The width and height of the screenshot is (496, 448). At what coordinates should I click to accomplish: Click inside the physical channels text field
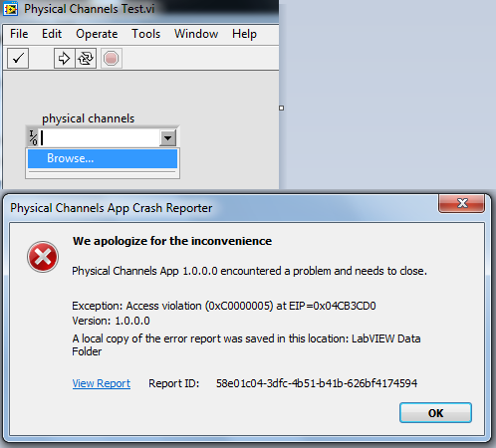100,137
